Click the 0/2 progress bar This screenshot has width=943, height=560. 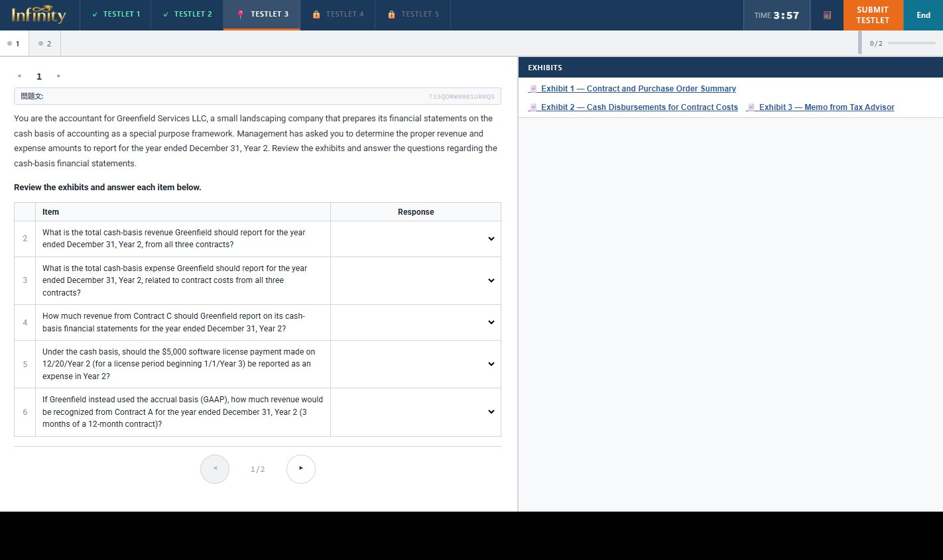click(911, 43)
